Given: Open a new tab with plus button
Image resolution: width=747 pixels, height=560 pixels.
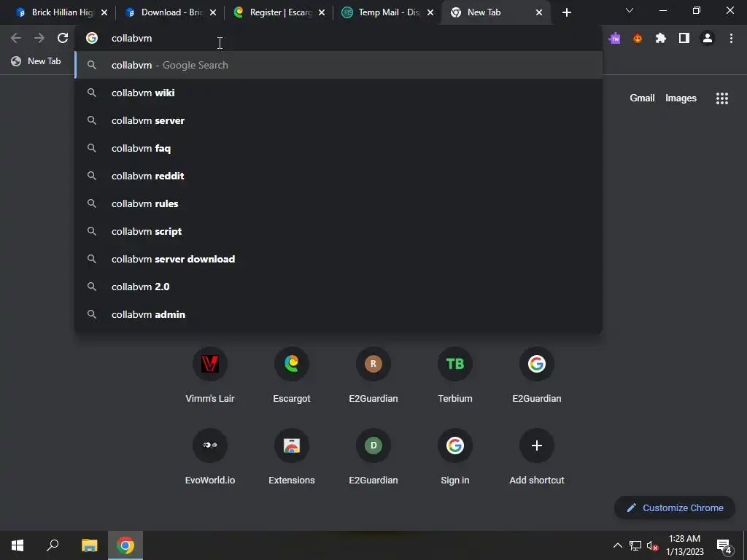Looking at the screenshot, I should pos(566,12).
